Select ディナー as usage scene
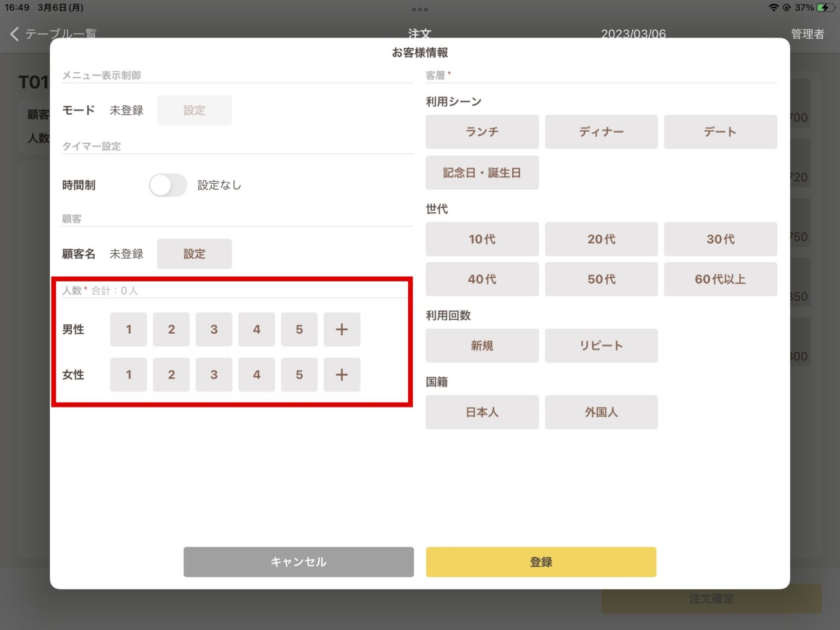Image resolution: width=840 pixels, height=630 pixels. click(x=601, y=132)
